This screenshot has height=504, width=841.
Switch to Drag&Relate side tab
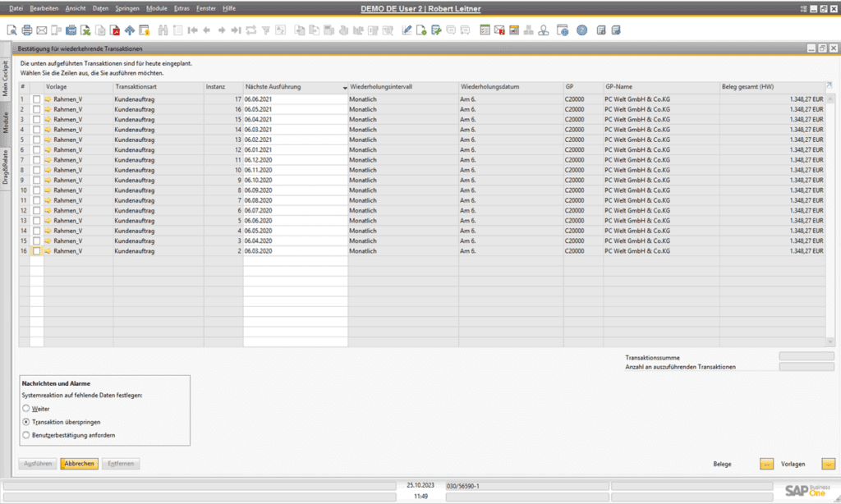(6, 167)
